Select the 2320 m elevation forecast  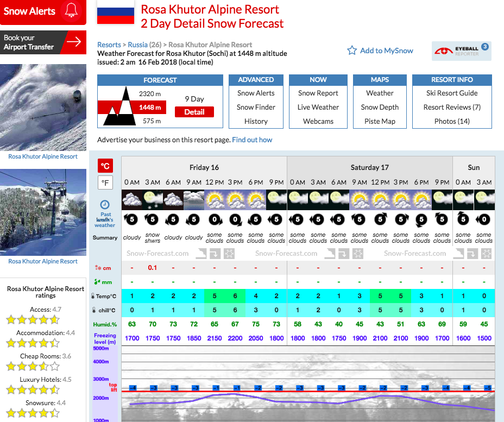(x=150, y=94)
